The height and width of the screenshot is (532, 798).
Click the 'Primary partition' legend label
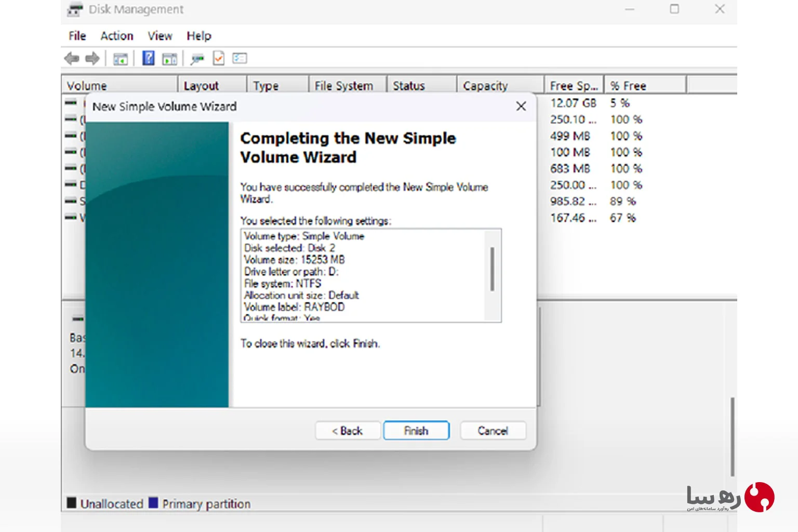pyautogui.click(x=206, y=504)
